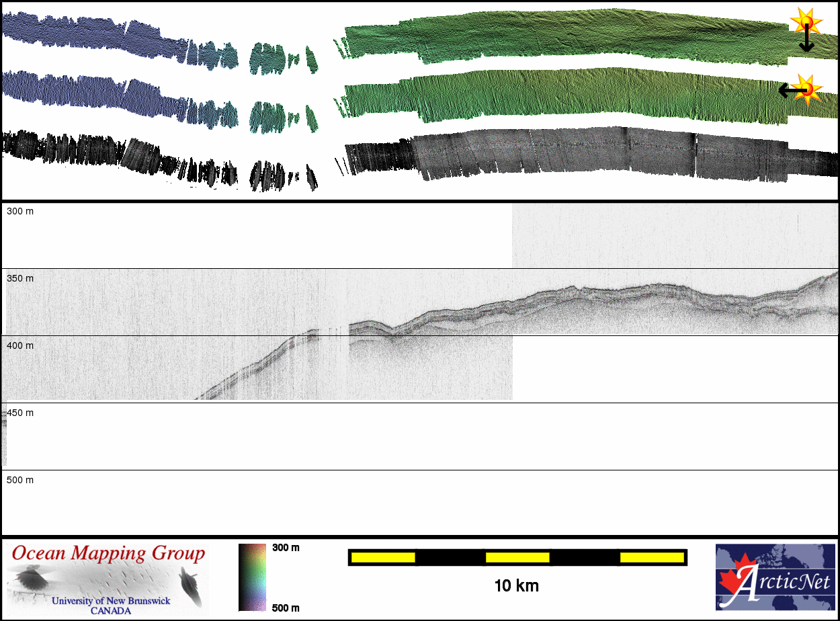Click the 300 m label beside color legend
The height and width of the screenshot is (621, 840).
click(x=286, y=548)
